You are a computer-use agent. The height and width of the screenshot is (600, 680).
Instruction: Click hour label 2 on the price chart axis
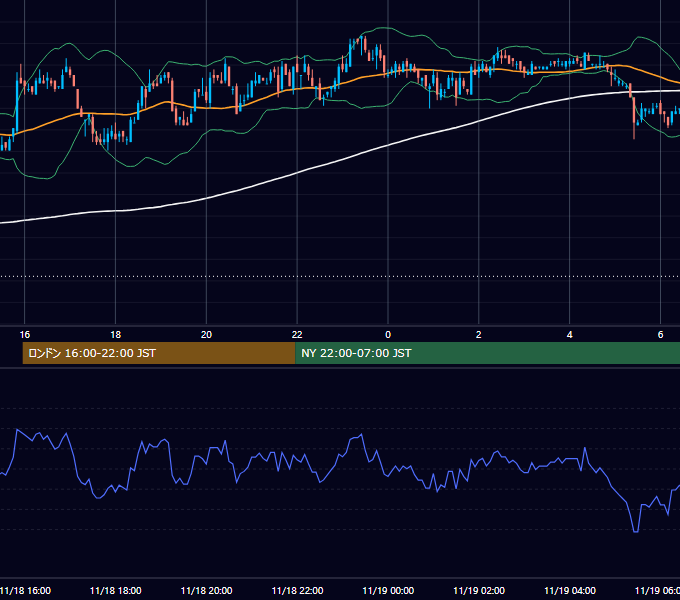[x=479, y=335]
